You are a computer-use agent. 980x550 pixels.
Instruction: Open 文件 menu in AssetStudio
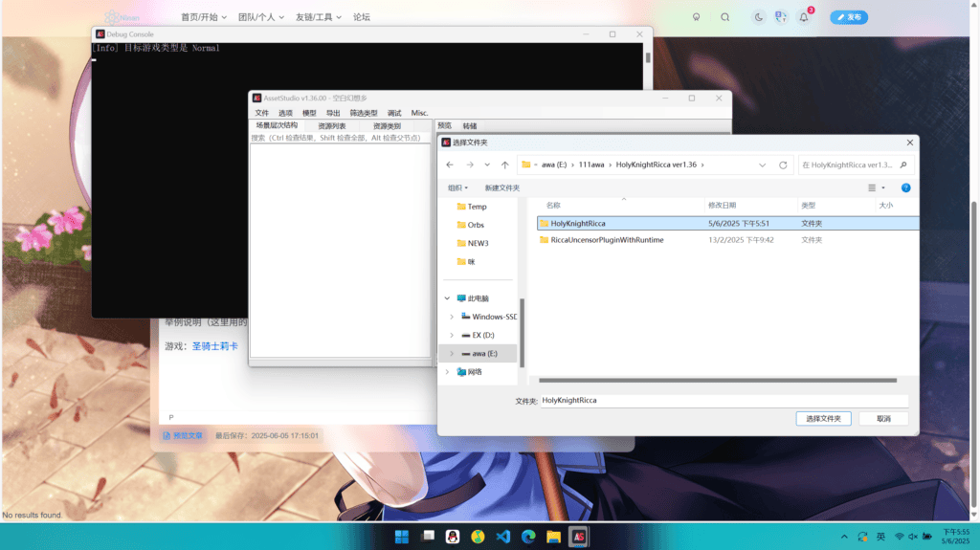click(x=262, y=113)
